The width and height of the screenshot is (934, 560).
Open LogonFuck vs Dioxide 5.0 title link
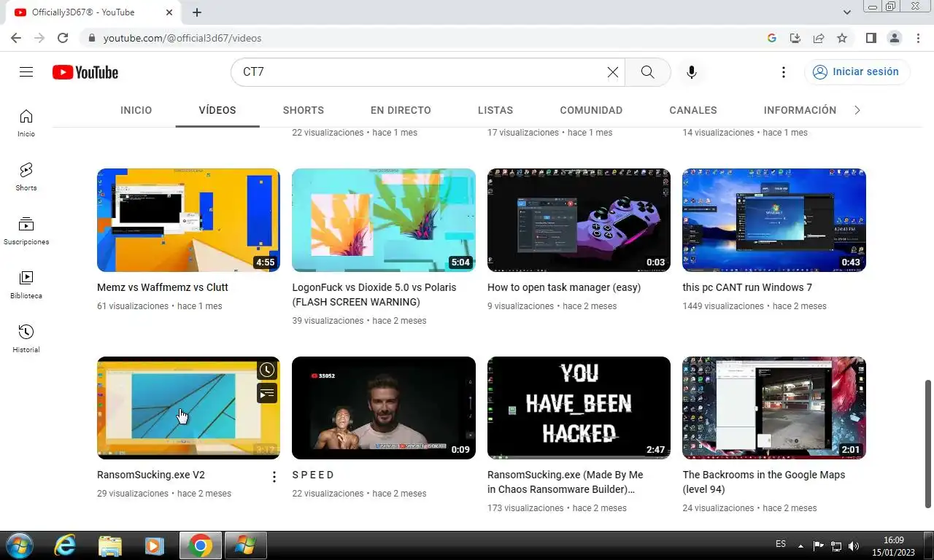[374, 295]
